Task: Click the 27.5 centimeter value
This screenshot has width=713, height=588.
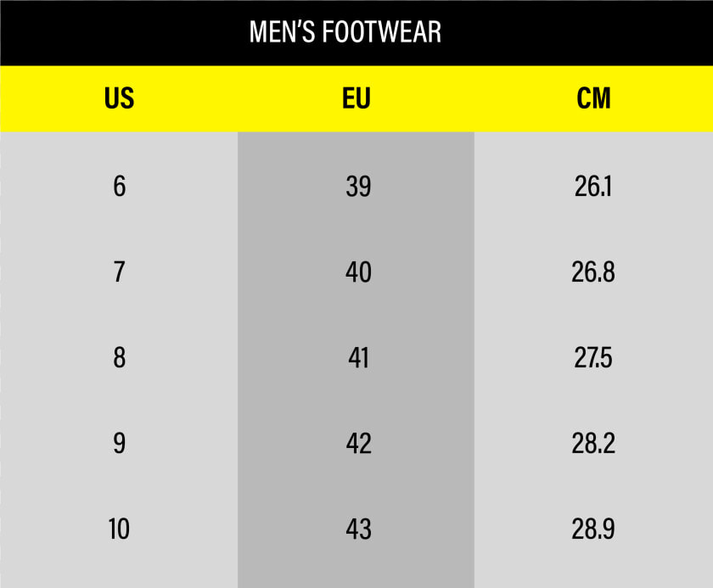Action: click(x=593, y=357)
